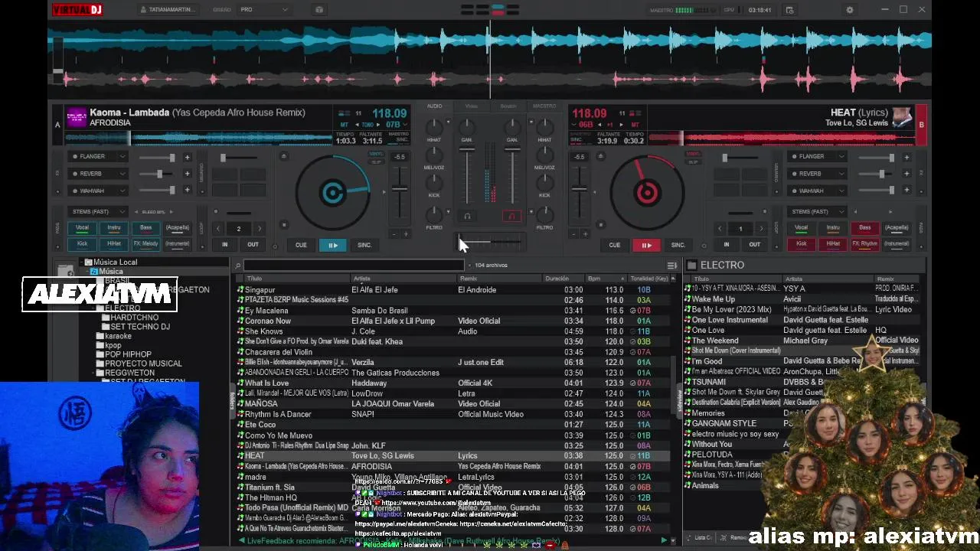Click the crossfader slider

pyautogui.click(x=490, y=243)
